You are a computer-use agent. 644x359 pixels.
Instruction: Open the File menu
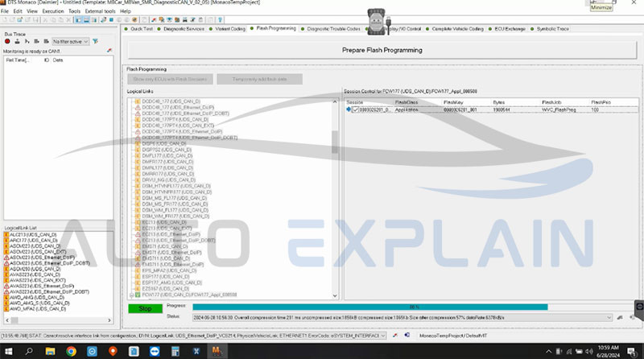pos(5,11)
